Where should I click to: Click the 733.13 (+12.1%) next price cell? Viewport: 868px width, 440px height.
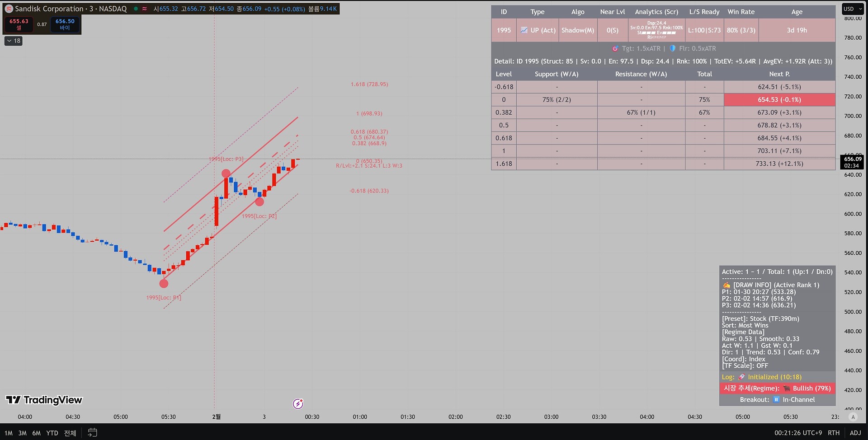779,164
